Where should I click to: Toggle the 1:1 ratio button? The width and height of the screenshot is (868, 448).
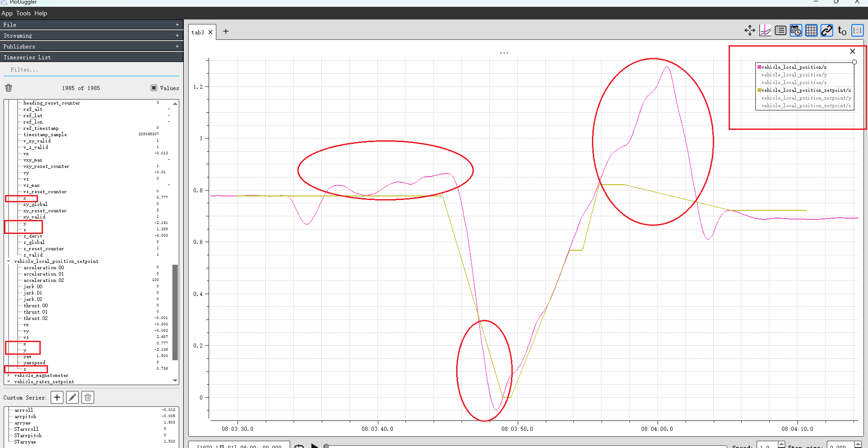pyautogui.click(x=857, y=30)
